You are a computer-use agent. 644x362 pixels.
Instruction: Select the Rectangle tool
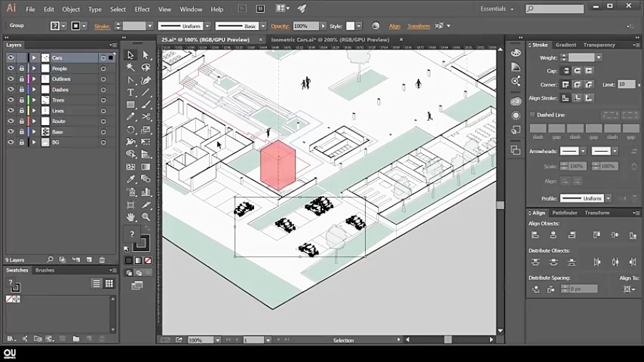pos(131,105)
